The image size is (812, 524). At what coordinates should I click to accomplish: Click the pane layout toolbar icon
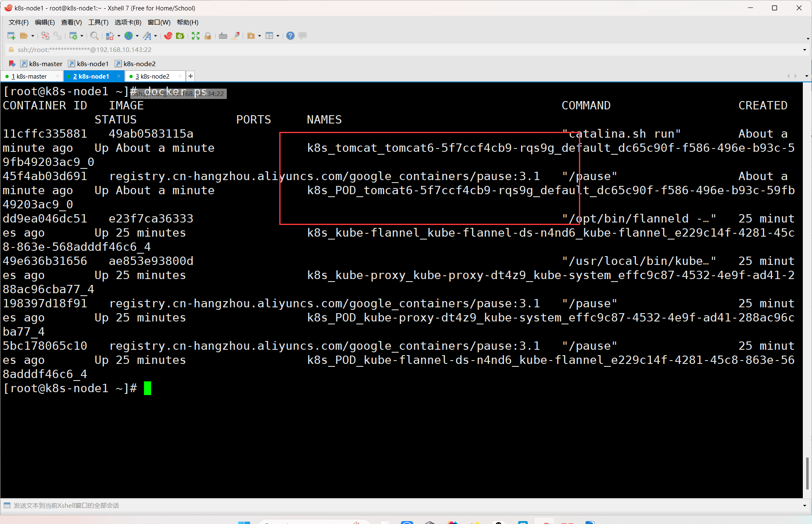click(x=269, y=36)
